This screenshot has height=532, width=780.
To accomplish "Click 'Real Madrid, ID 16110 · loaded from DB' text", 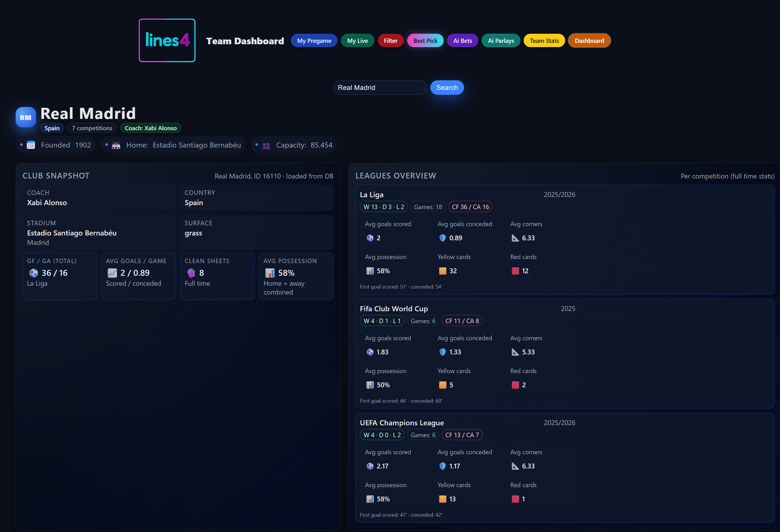I will pyautogui.click(x=274, y=176).
